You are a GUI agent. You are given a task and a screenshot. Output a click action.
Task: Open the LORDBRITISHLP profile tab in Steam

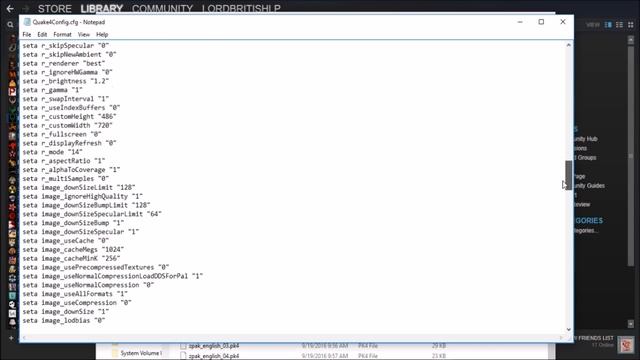241,9
